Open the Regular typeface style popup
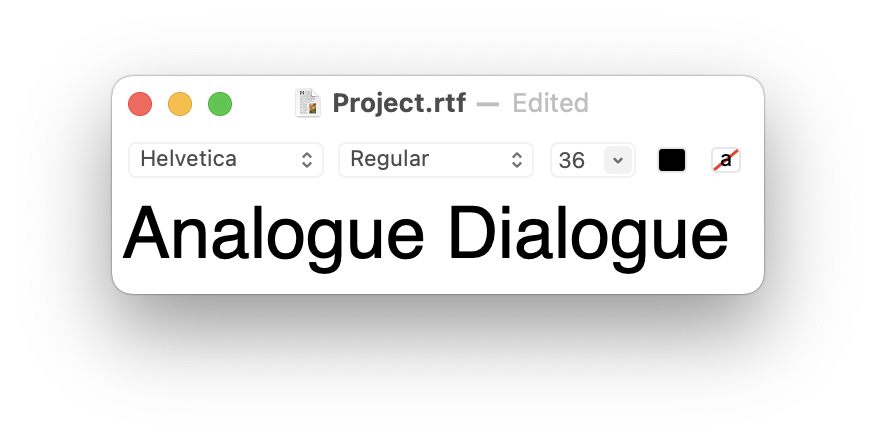876x442 pixels. coord(436,160)
